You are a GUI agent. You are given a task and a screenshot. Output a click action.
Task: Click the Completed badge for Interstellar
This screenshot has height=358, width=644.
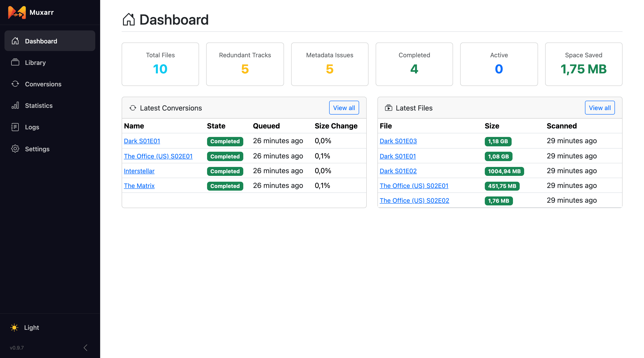225,171
